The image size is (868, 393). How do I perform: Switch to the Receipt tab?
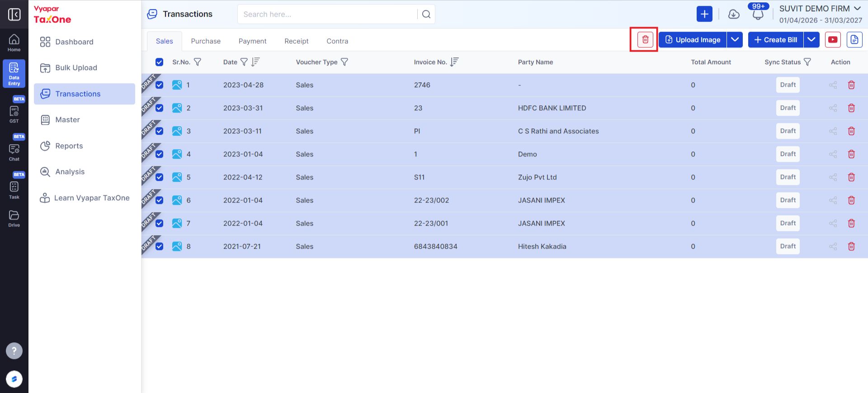[x=297, y=41]
